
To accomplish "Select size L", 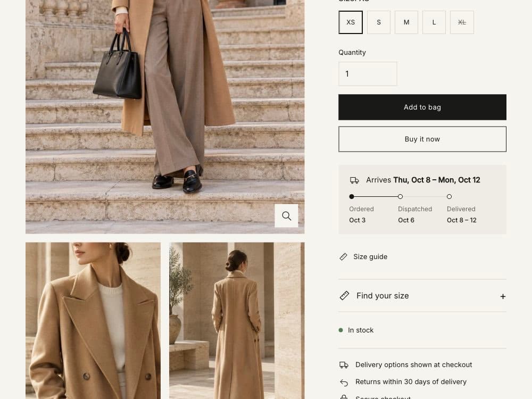I will click(x=434, y=22).
